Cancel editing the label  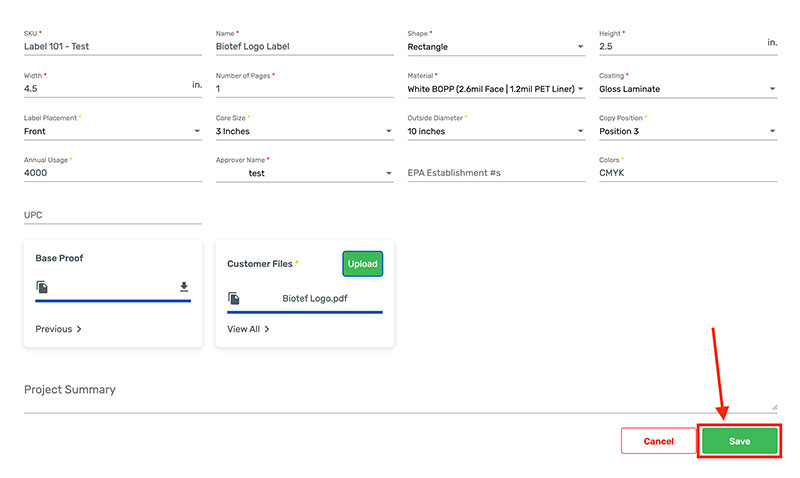pyautogui.click(x=658, y=441)
